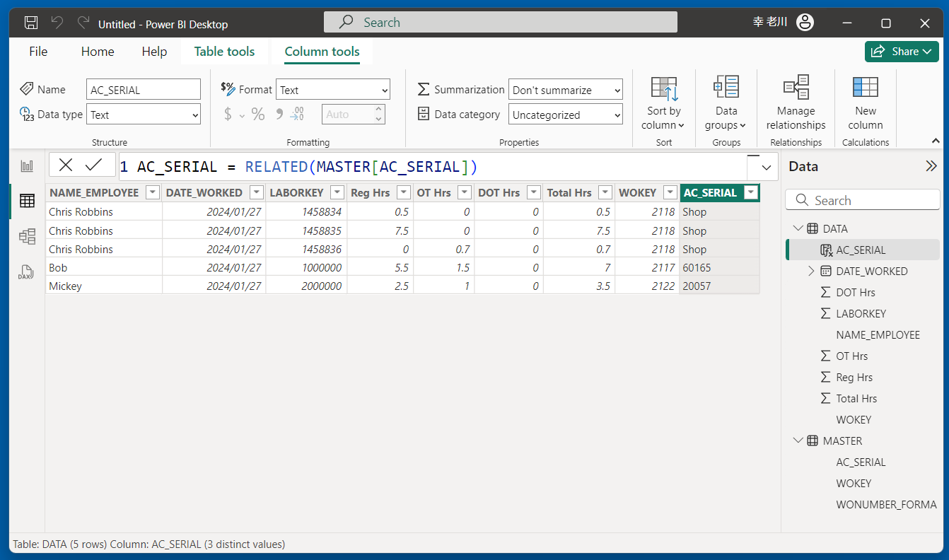The height and width of the screenshot is (560, 949).
Task: Click the Redo arrow in title bar
Action: pyautogui.click(x=83, y=23)
